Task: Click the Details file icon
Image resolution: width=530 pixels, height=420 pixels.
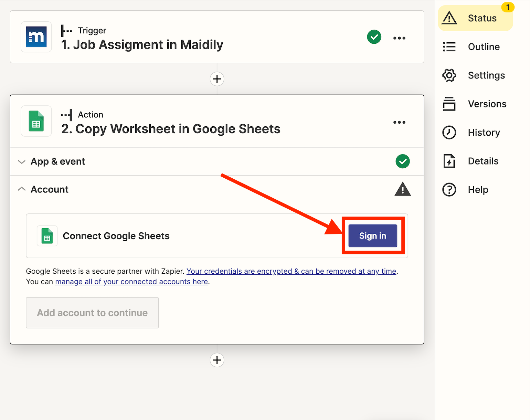Action: tap(449, 161)
